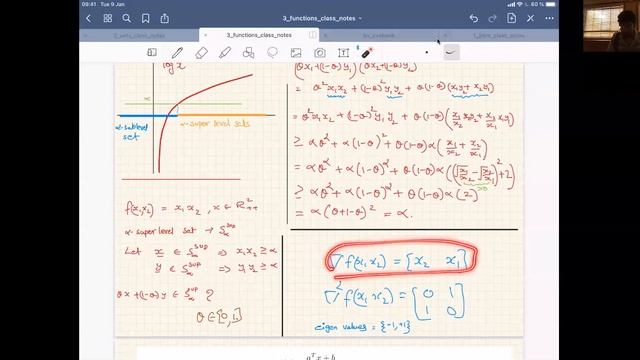Exit editing mode with the X icon
This screenshot has height=360, width=640.
pyautogui.click(x=530, y=18)
